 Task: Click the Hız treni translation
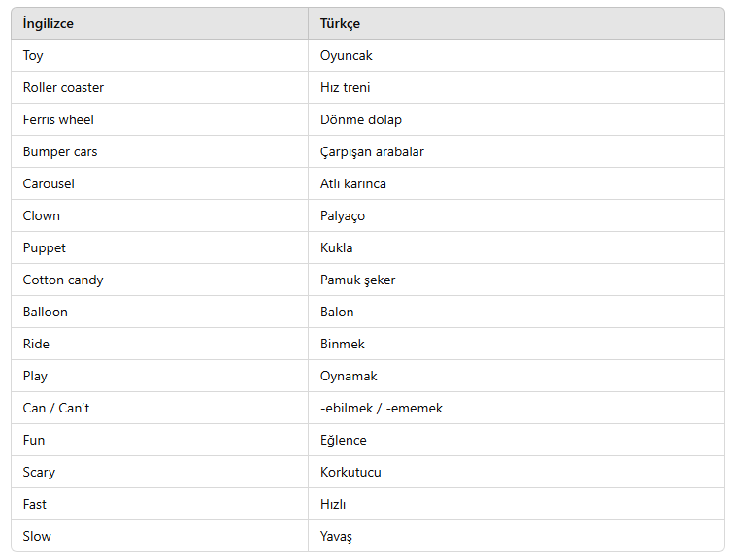(345, 87)
